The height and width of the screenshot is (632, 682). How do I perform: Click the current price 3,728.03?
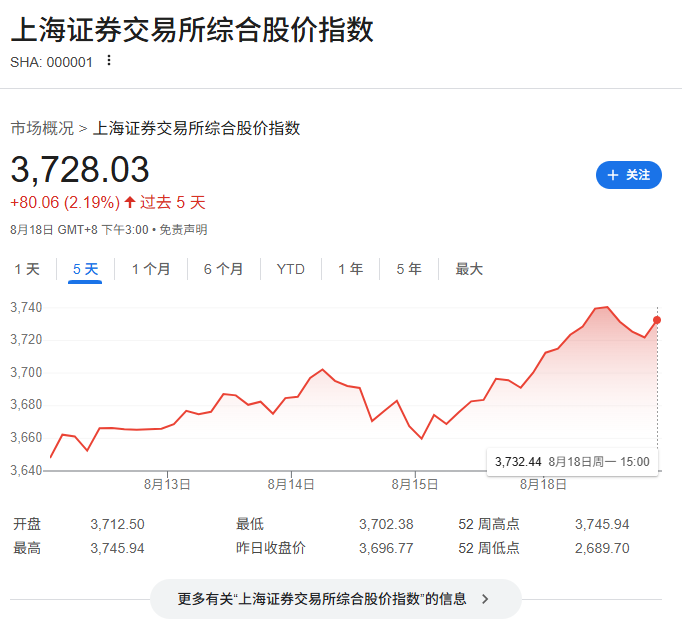(x=80, y=169)
